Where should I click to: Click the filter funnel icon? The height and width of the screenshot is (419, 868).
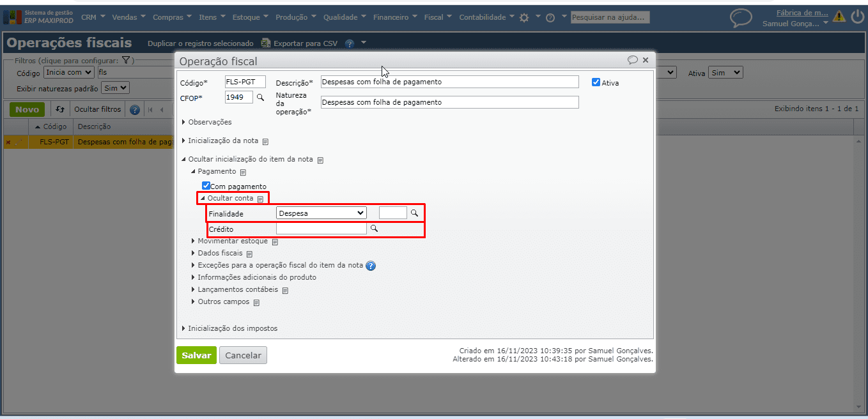126,60
